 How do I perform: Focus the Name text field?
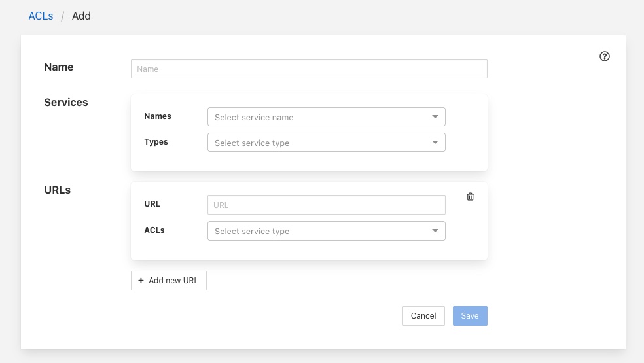(x=309, y=69)
